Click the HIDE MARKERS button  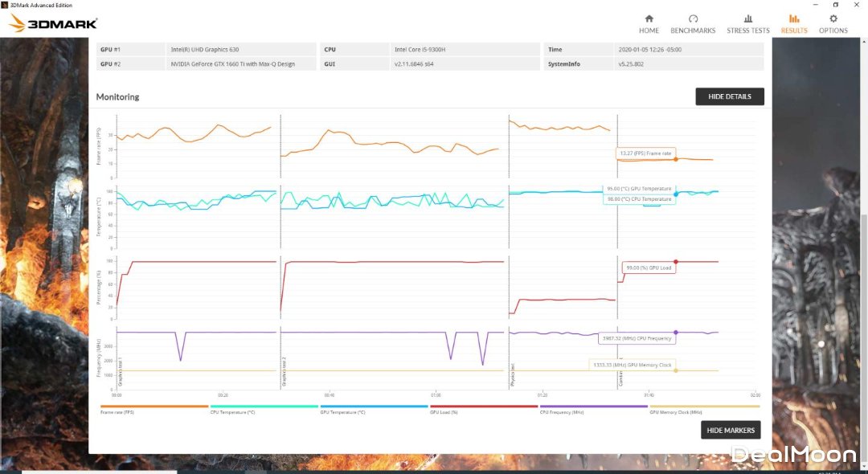tap(731, 430)
